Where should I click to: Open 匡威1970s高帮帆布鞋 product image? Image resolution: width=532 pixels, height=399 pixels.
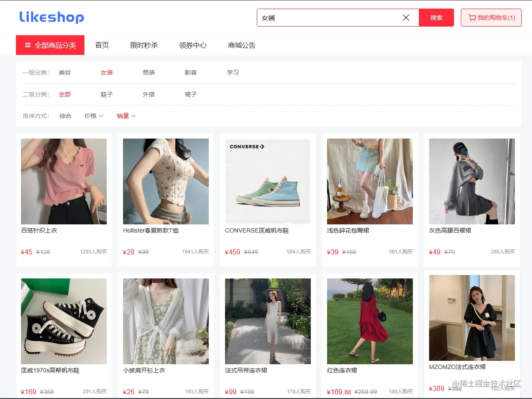[x=64, y=321]
